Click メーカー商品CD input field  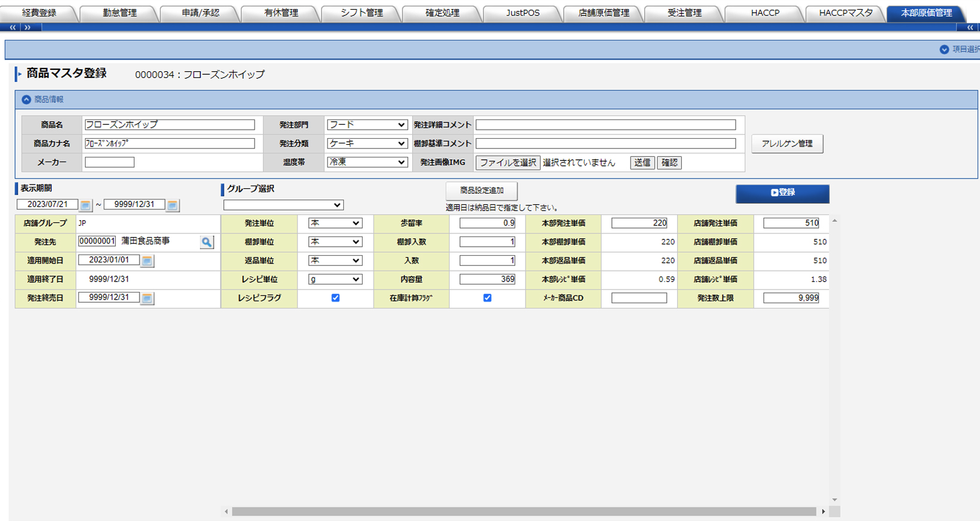[639, 298]
